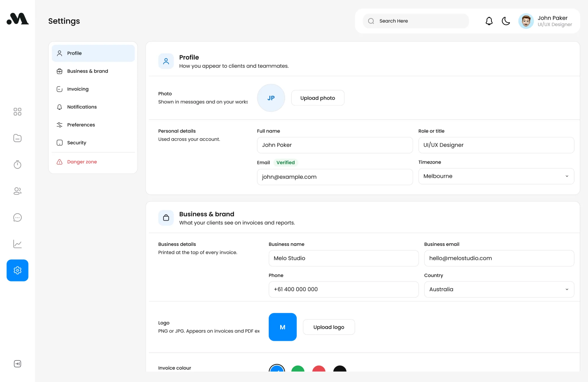Open the folder projects icon in sidebar
This screenshot has height=382, width=588.
click(x=18, y=138)
